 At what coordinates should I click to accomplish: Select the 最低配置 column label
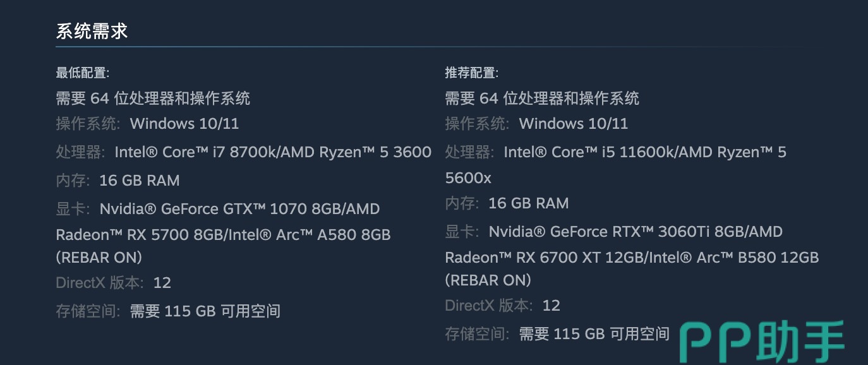[82, 73]
